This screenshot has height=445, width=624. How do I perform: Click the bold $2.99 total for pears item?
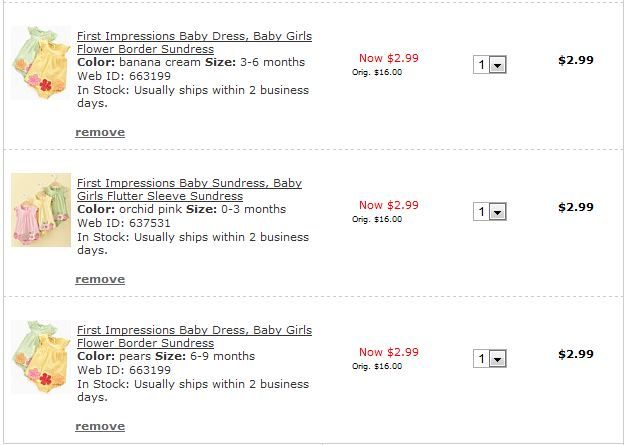pyautogui.click(x=575, y=354)
